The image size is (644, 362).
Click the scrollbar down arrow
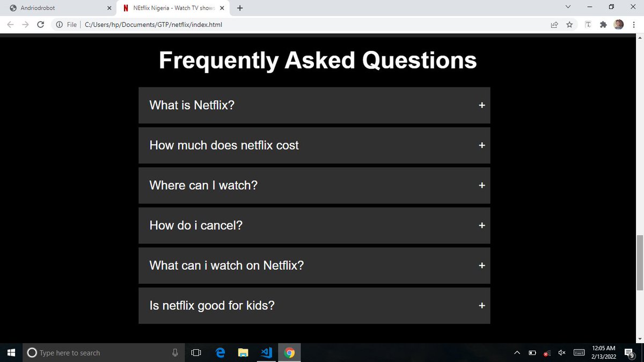639,339
